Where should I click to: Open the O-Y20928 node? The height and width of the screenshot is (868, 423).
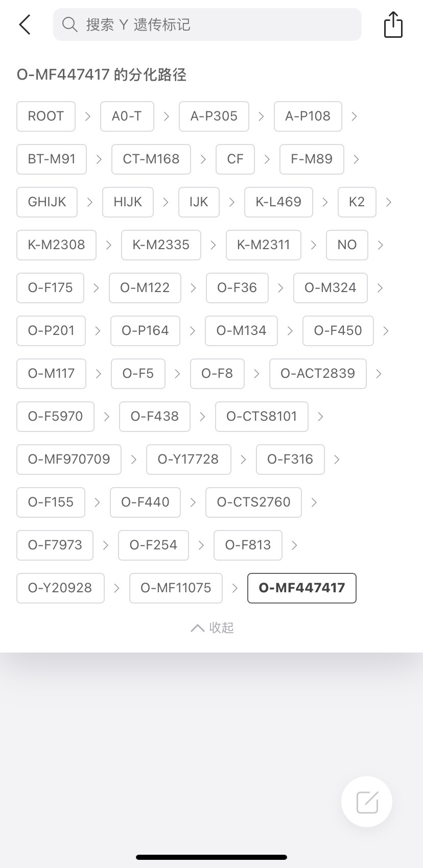pyautogui.click(x=60, y=588)
